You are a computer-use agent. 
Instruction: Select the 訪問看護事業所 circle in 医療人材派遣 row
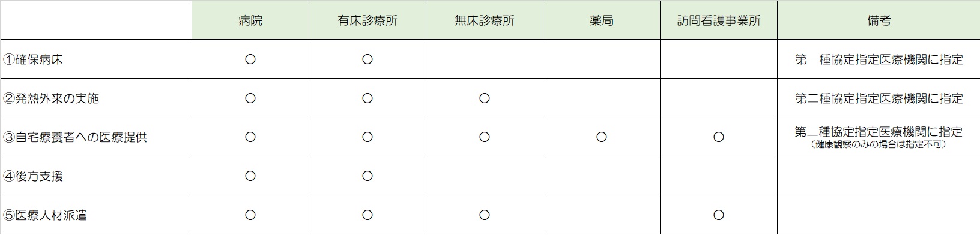(719, 215)
